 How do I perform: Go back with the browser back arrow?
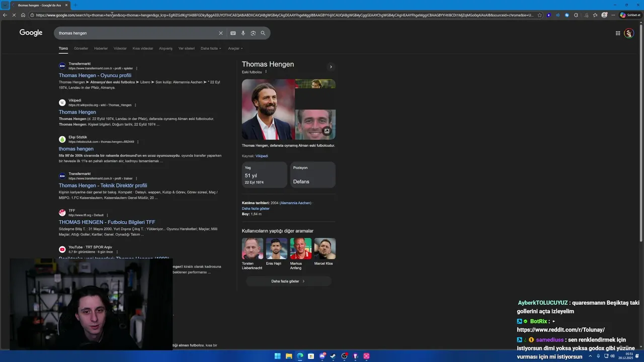[5, 15]
